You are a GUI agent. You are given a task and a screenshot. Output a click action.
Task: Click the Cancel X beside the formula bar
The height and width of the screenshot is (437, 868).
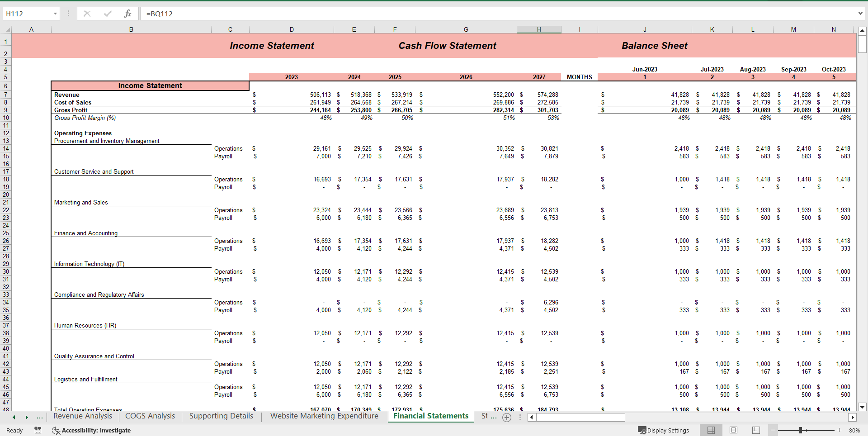point(87,14)
